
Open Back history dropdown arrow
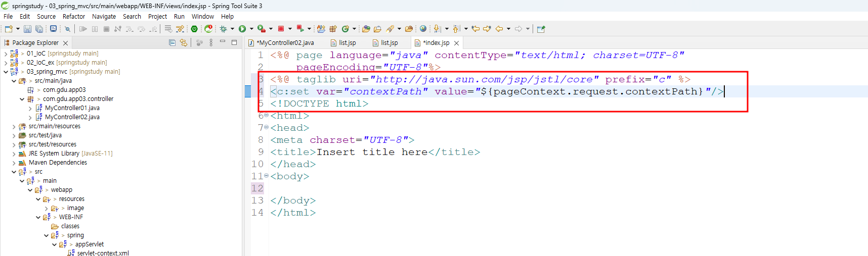pos(508,29)
